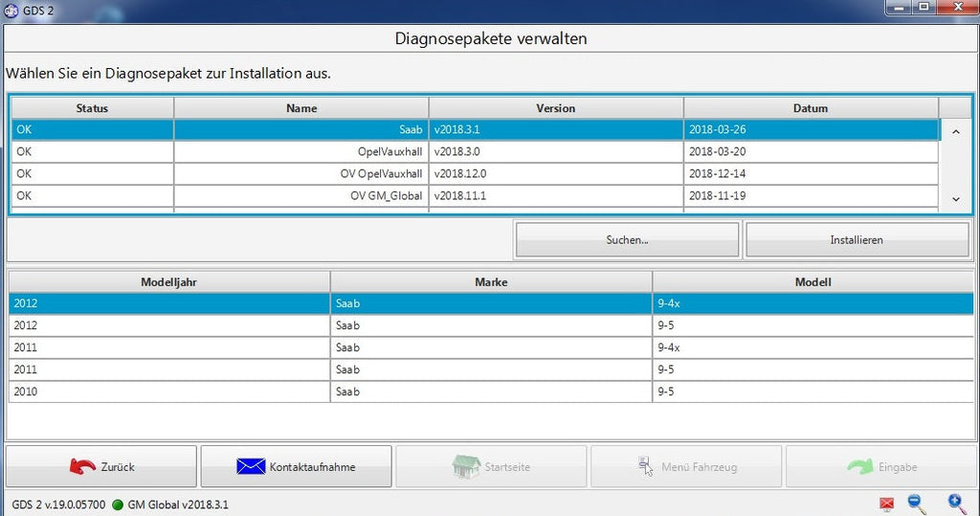The width and height of the screenshot is (980, 516).
Task: Click the date 2018-12-14 cell
Action: click(811, 173)
